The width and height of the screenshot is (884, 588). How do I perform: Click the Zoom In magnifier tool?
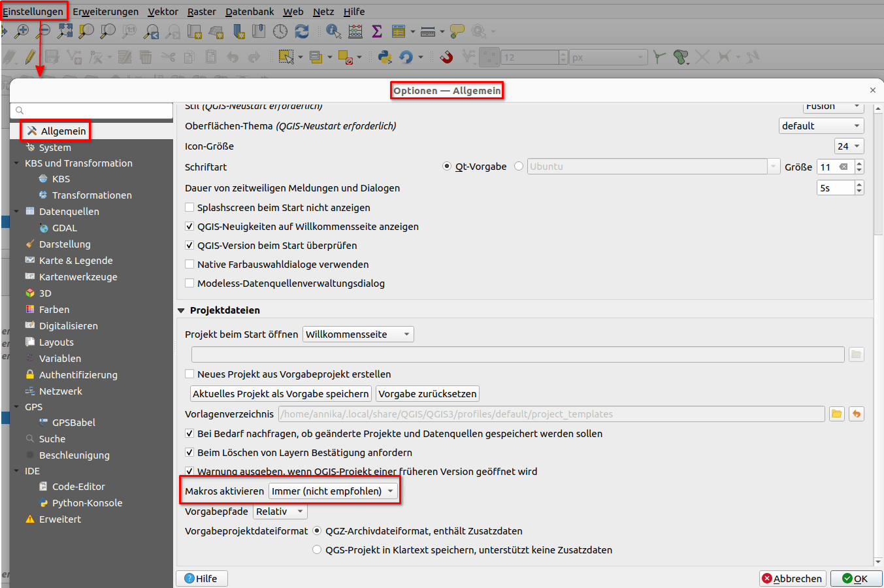(x=22, y=31)
